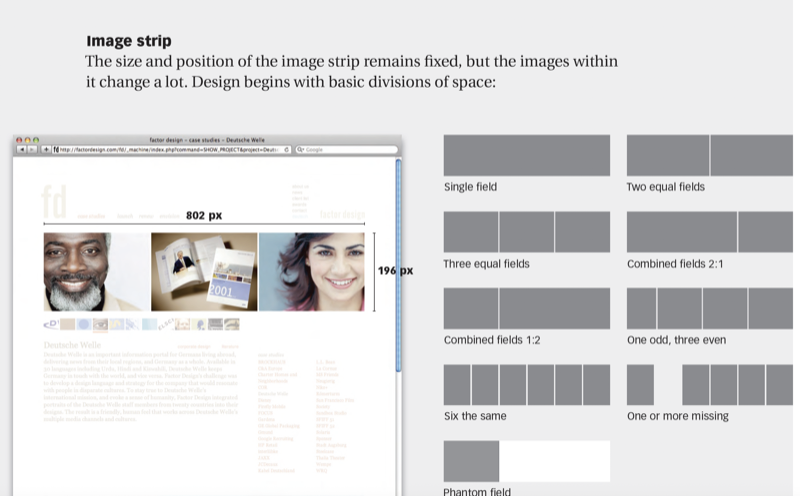The height and width of the screenshot is (496, 800).
Task: Click the red close window button
Action: (x=19, y=140)
